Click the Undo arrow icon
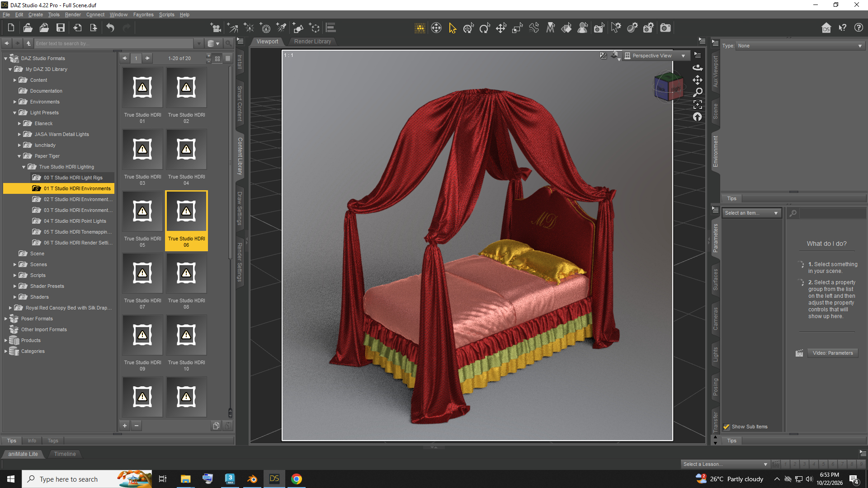This screenshot has width=868, height=488. (x=110, y=28)
